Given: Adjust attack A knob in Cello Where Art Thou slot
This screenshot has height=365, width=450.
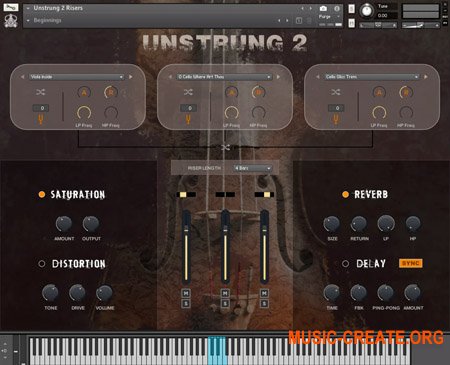Looking at the screenshot, I should [x=232, y=92].
